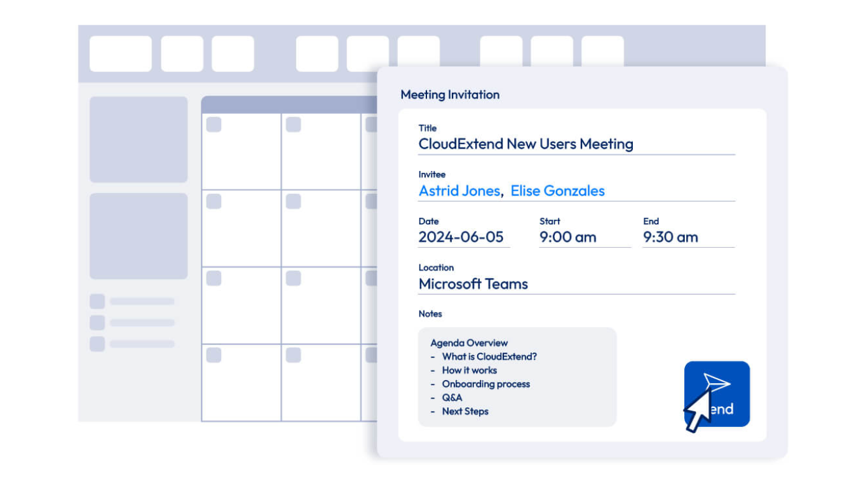Click the 'Meeting Invitation' heading
Screen dimensions: 868x488
[x=450, y=95]
